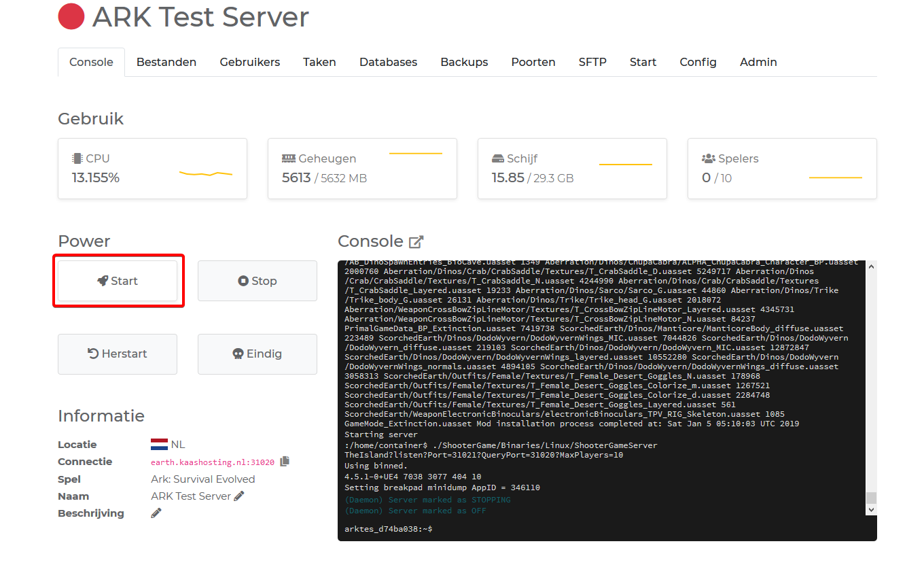
Task: Switch to the Bestanden tab
Action: [166, 62]
